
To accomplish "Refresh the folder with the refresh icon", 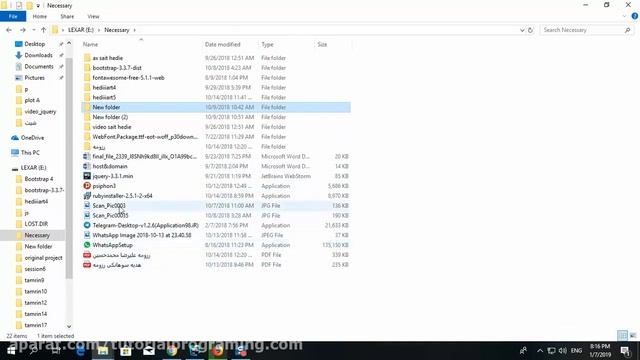I will tap(530, 30).
